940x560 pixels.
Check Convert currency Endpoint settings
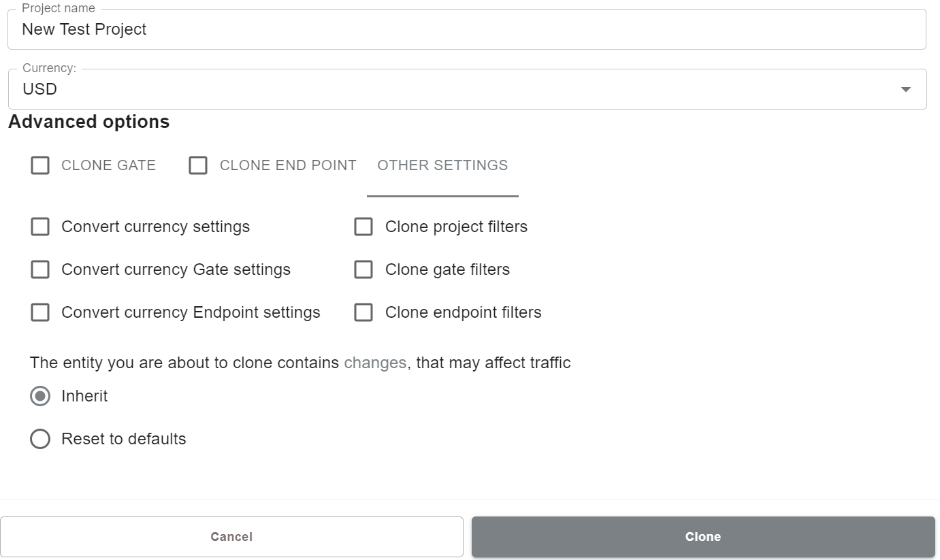coord(40,312)
